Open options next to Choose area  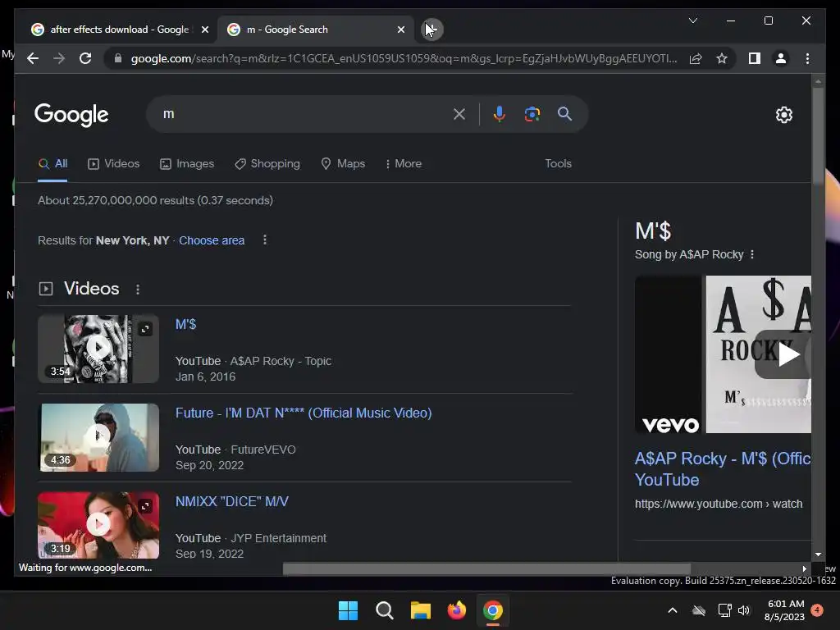265,240
